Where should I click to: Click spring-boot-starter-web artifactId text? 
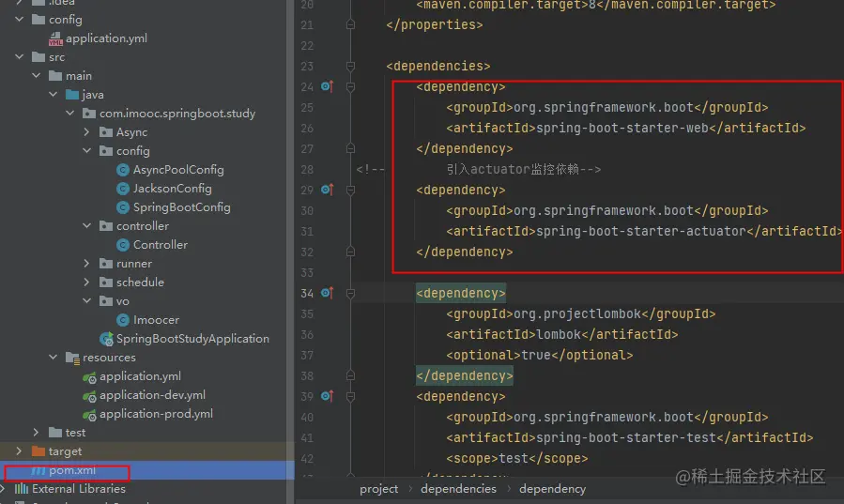[622, 128]
